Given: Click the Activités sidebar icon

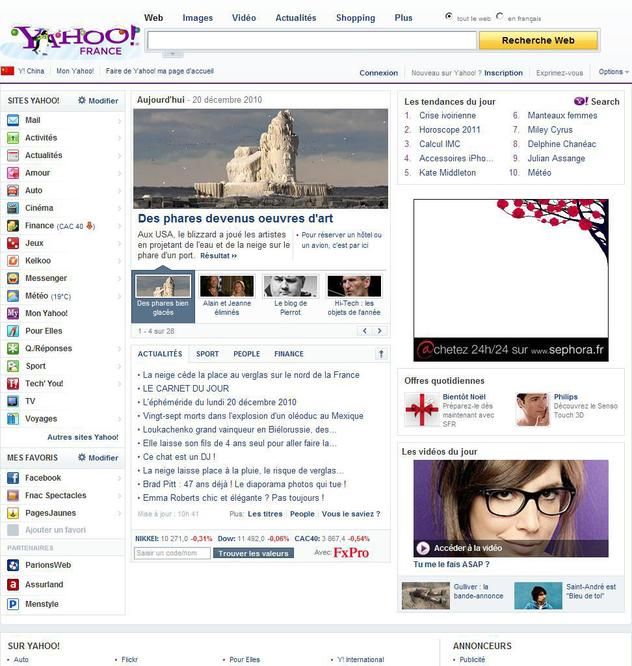Looking at the screenshot, I should pos(13,138).
